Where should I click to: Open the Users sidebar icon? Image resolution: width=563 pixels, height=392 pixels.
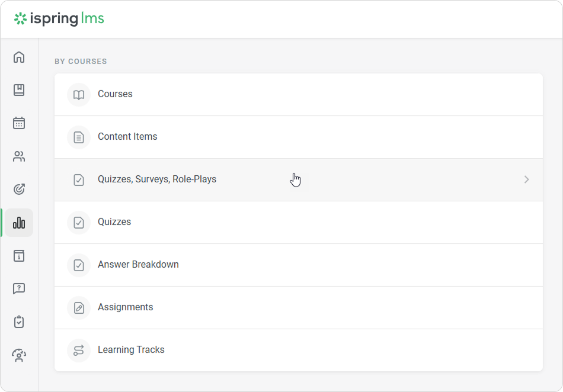pyautogui.click(x=19, y=156)
